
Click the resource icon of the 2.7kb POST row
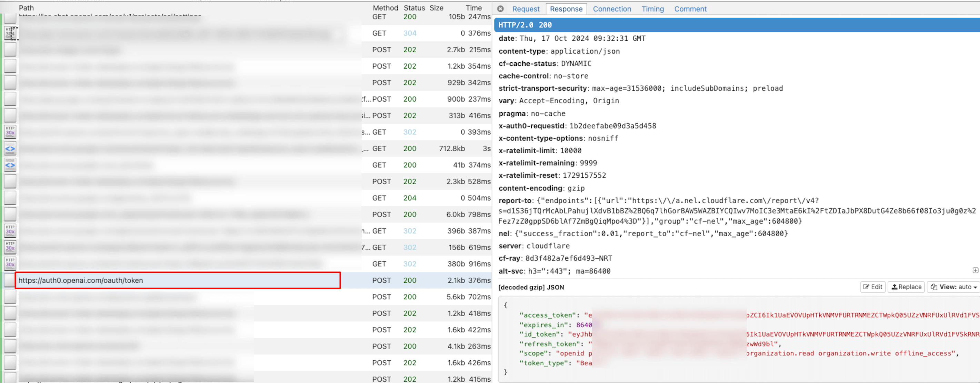(x=10, y=50)
